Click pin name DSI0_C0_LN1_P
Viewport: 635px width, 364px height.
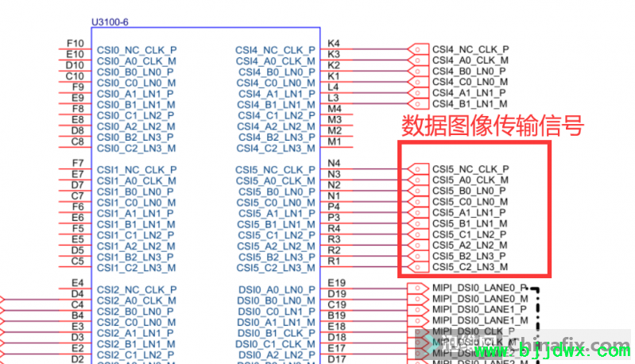[x=277, y=312]
